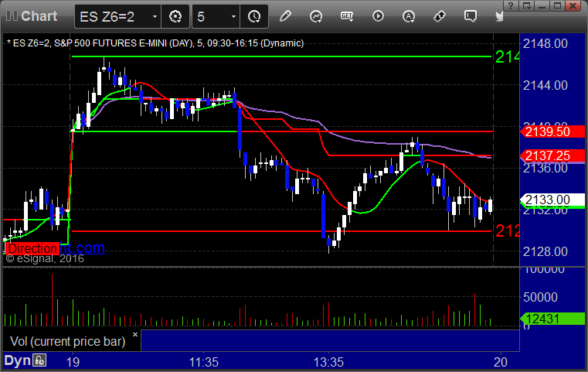
Task: Maximize the chart window
Action: [x=557, y=5]
